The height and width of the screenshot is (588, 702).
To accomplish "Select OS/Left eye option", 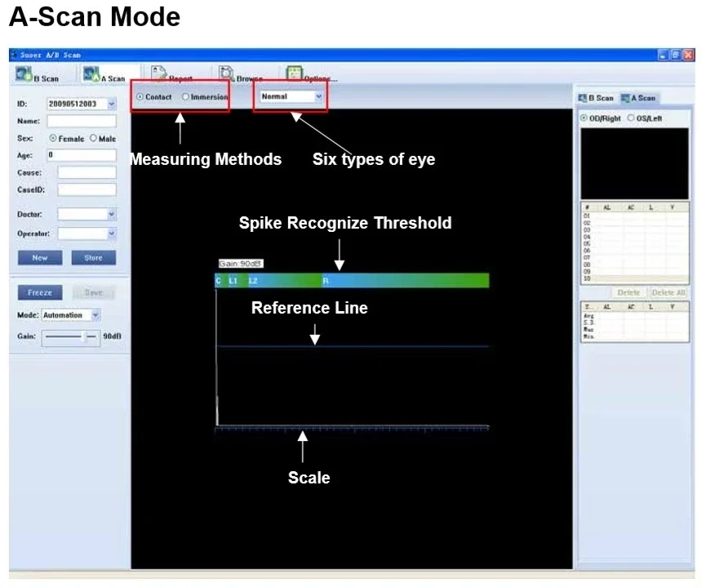I will tap(631, 118).
